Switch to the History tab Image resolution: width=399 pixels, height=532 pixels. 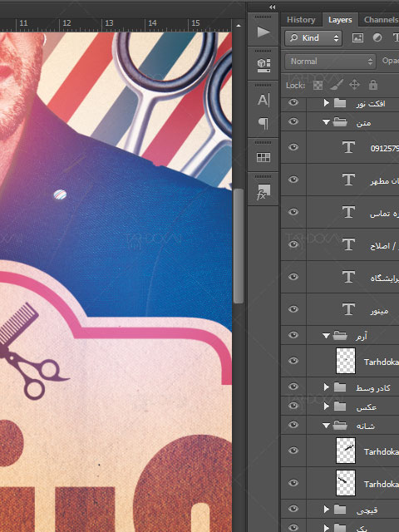point(301,20)
